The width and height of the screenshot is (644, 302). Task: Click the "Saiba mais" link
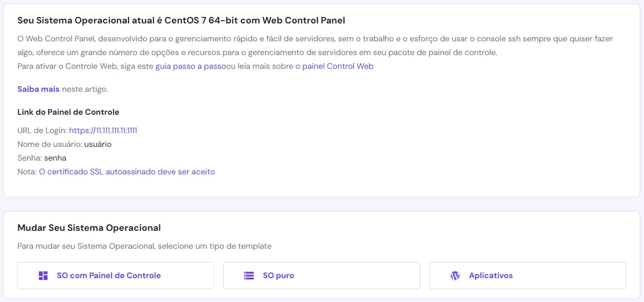tap(38, 89)
